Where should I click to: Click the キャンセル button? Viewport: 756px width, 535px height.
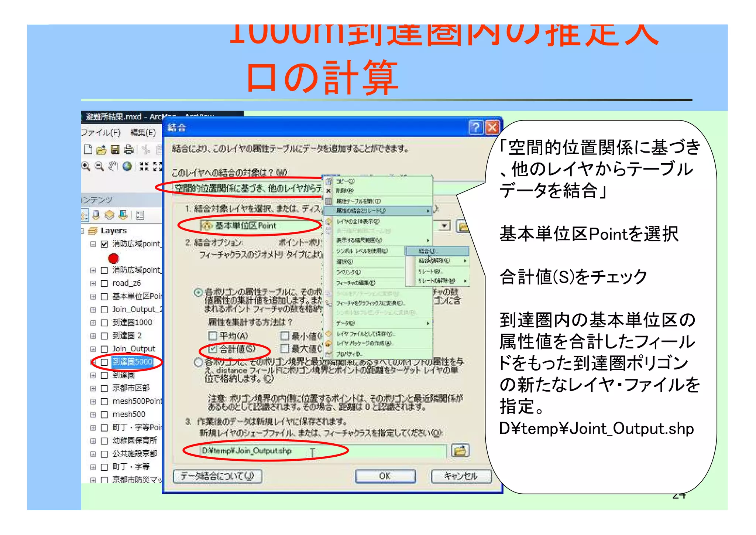coord(461,476)
